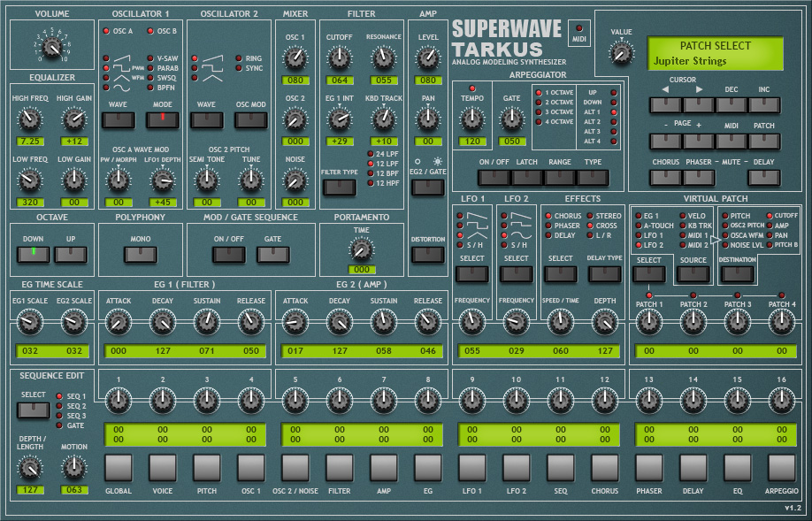Toggle the arpeggiator ON / OFF button
Screen dimensions: 812x521
[x=494, y=178]
